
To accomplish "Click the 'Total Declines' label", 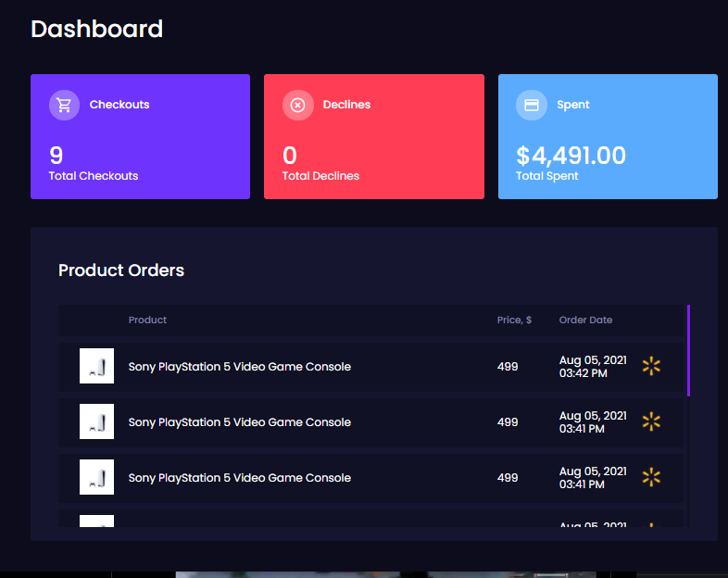I will [x=320, y=176].
